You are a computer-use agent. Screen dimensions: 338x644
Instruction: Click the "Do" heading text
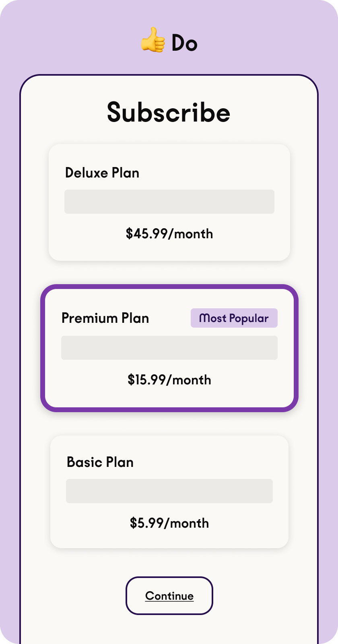(184, 43)
